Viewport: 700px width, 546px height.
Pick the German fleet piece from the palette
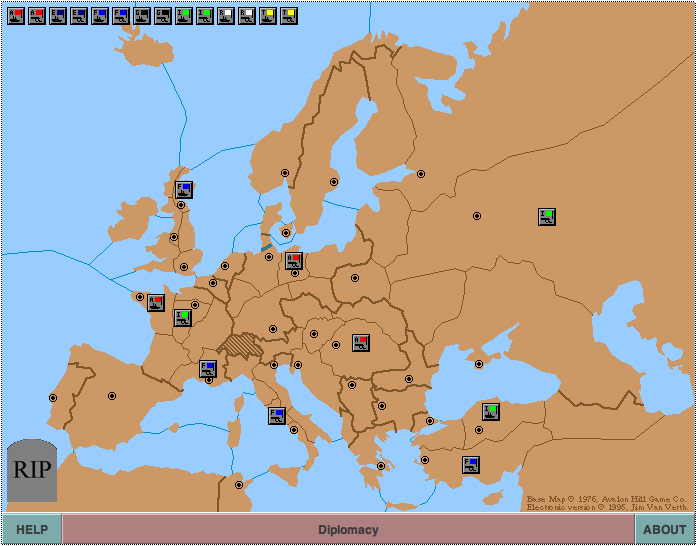click(142, 16)
